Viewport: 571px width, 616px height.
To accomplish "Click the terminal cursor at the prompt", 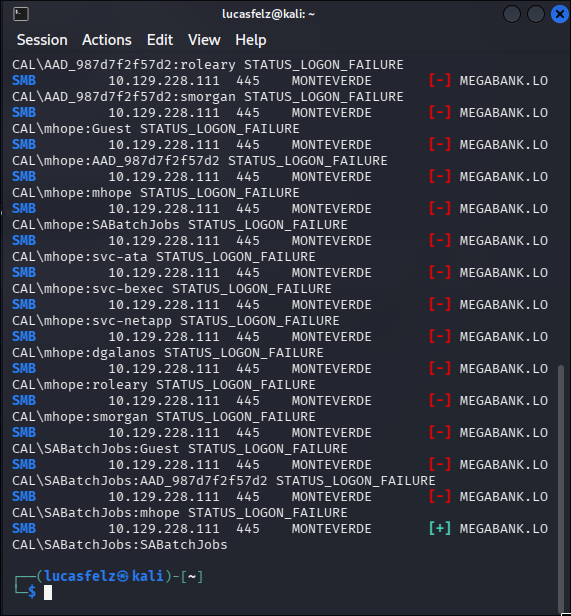I will click(48, 592).
